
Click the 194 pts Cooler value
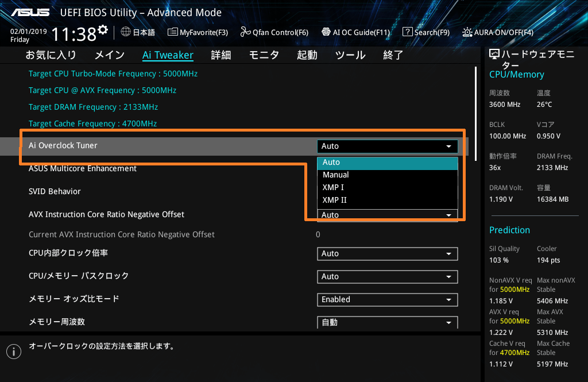click(548, 260)
